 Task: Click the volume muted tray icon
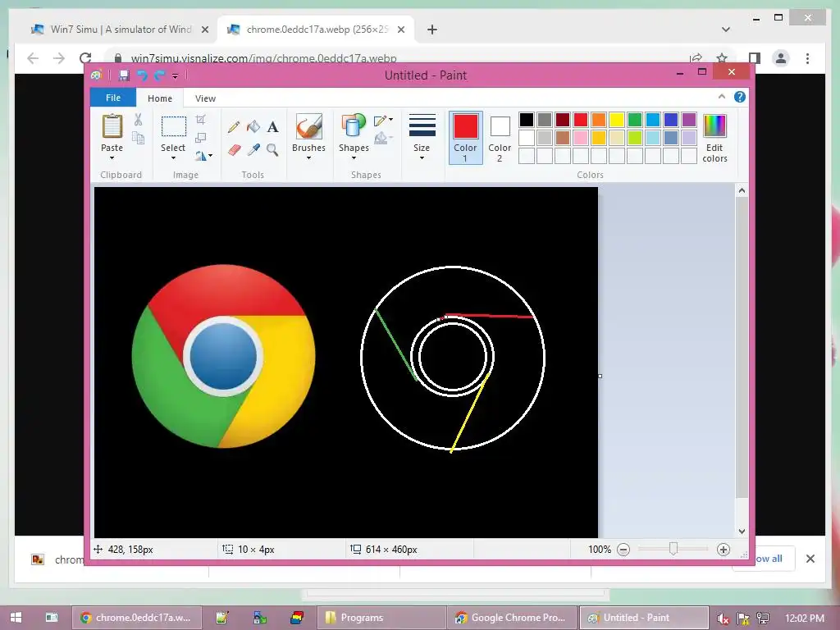click(x=723, y=619)
